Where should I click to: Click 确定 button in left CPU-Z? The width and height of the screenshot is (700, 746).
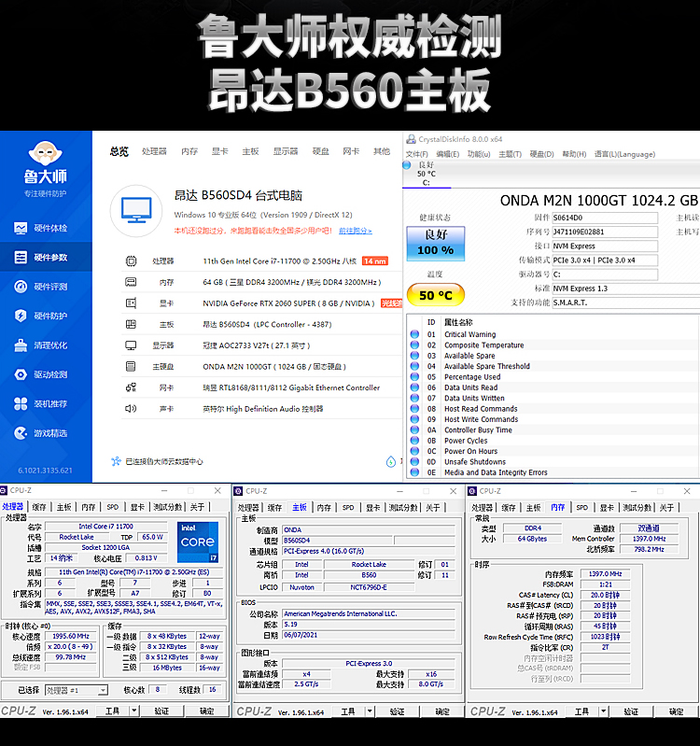pos(207,711)
